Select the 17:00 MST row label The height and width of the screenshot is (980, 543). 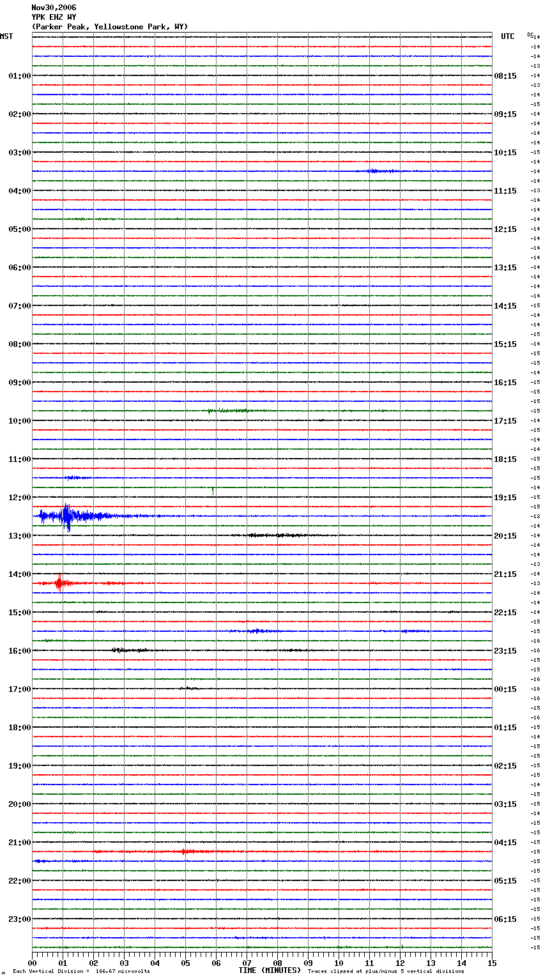[x=20, y=689]
